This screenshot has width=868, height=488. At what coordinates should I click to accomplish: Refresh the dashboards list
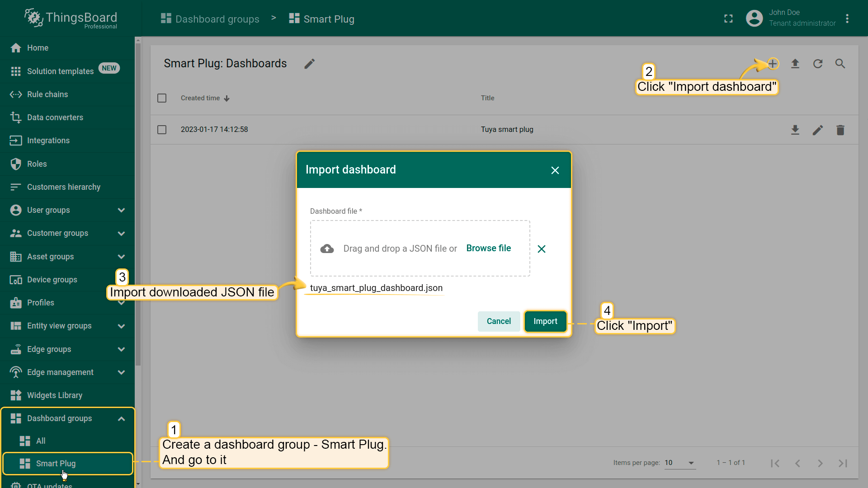click(818, 64)
